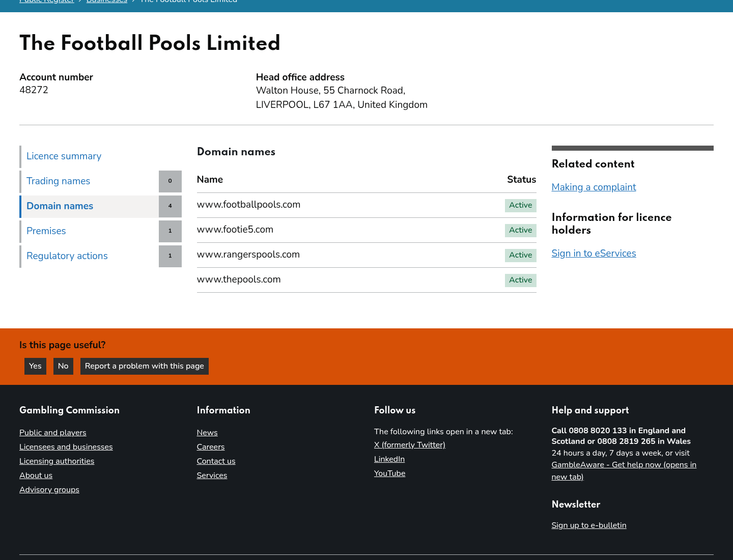The image size is (733, 560).
Task: Open the Services link
Action: point(212,475)
